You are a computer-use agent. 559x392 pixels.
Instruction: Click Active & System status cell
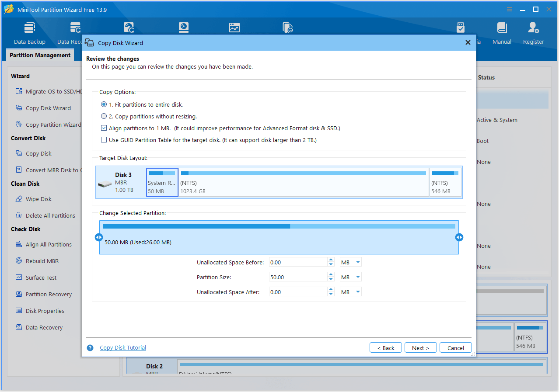497,120
